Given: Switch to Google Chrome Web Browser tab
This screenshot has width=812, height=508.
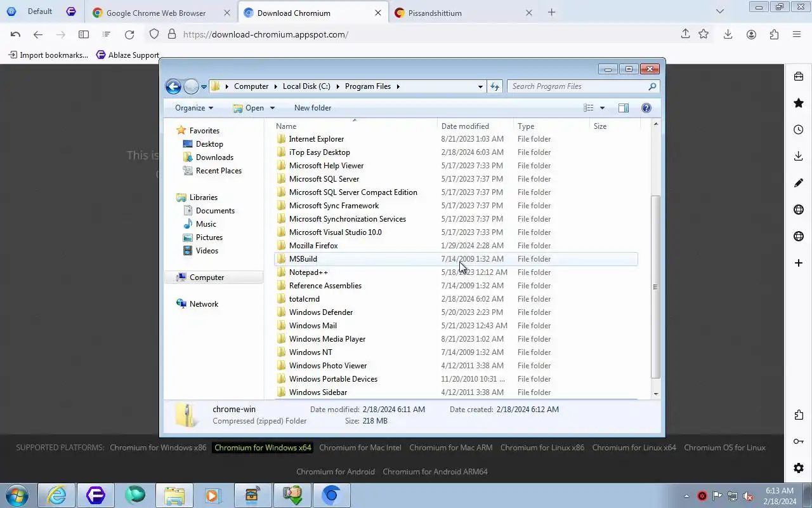Looking at the screenshot, I should pyautogui.click(x=161, y=13).
